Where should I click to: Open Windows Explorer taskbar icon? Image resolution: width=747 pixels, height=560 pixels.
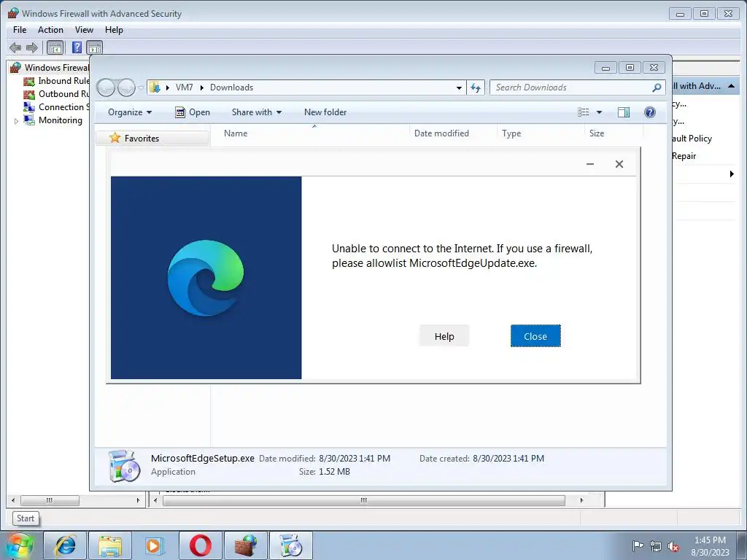pyautogui.click(x=110, y=545)
